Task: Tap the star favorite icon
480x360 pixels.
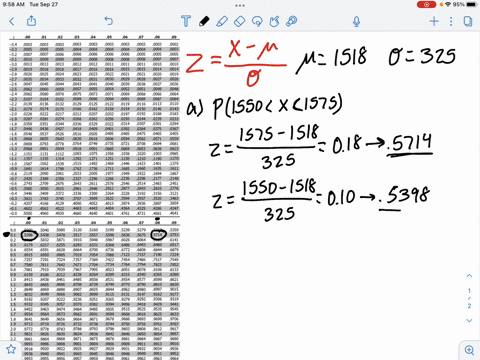Action: (x=11, y=349)
